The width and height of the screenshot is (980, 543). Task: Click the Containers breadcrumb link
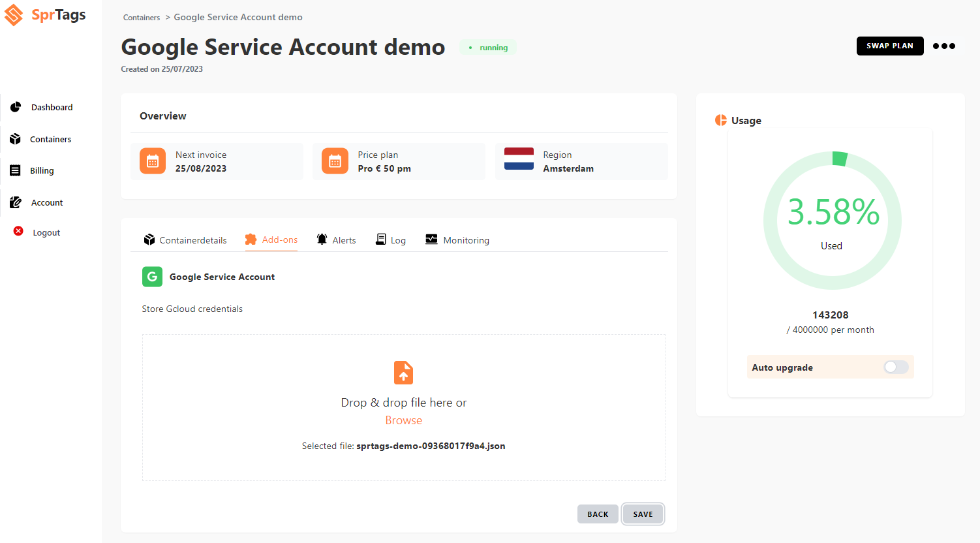click(142, 18)
